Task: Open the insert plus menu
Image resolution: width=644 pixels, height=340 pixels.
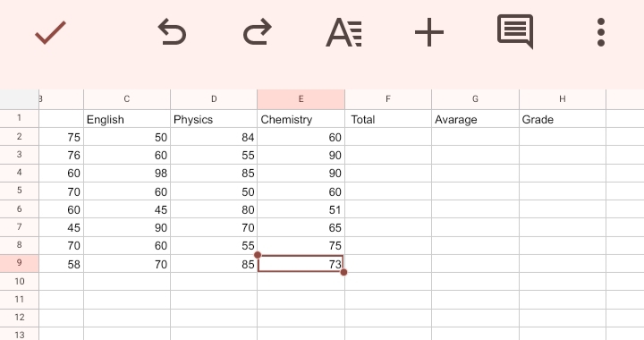Action: [429, 32]
